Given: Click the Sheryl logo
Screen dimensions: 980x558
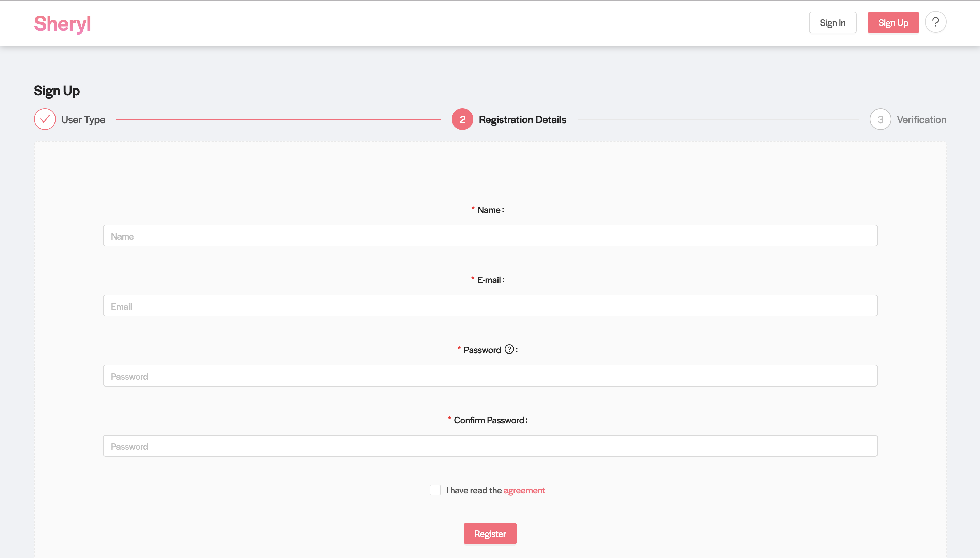Looking at the screenshot, I should point(63,23).
